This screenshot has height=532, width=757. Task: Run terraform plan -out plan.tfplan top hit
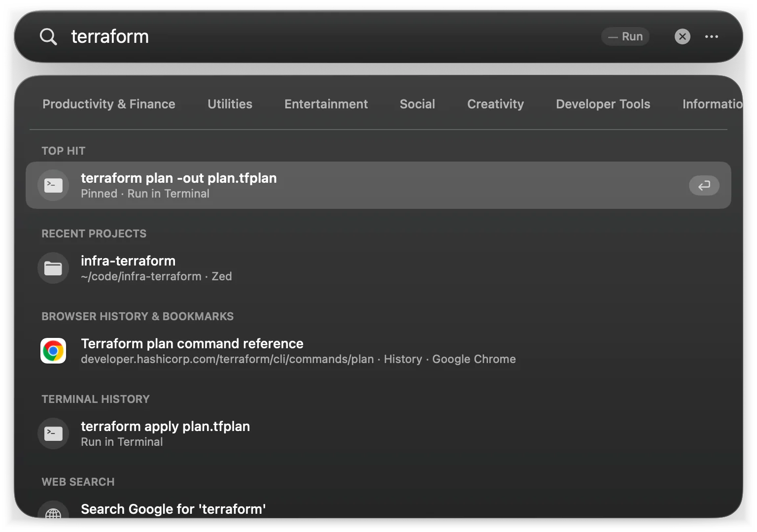point(378,185)
